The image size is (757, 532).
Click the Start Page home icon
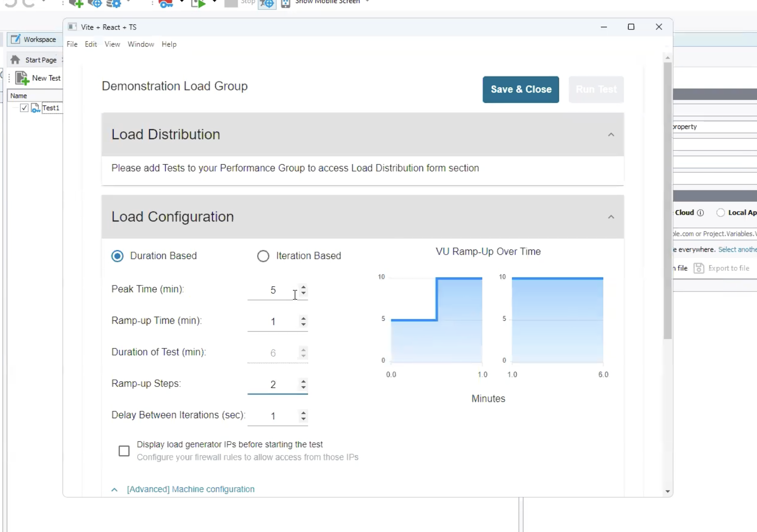tap(15, 60)
